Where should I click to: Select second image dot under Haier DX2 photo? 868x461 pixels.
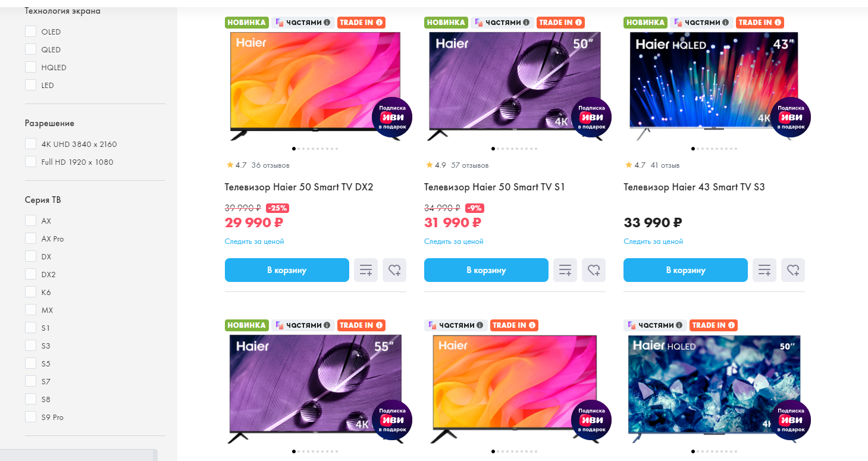coord(299,149)
